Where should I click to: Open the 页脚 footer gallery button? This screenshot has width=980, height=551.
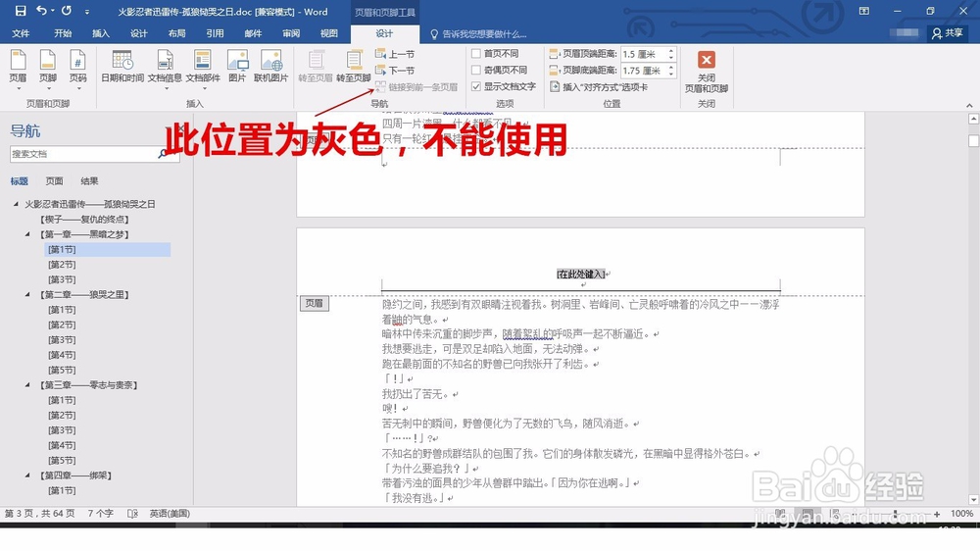(x=48, y=69)
